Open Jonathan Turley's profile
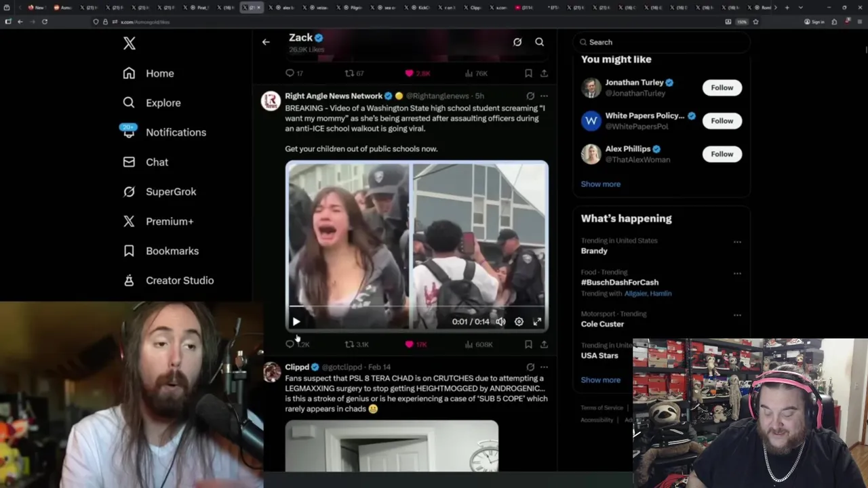 (634, 83)
